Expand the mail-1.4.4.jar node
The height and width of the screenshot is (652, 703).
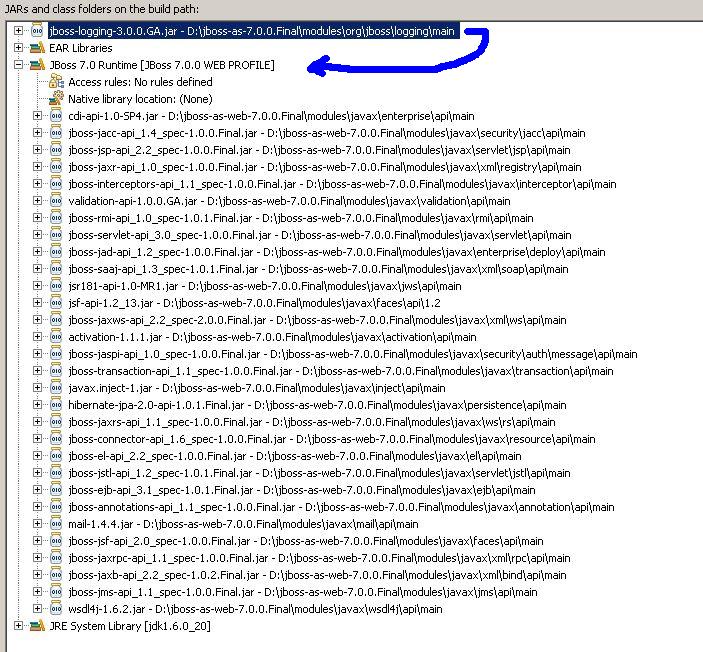click(38, 524)
